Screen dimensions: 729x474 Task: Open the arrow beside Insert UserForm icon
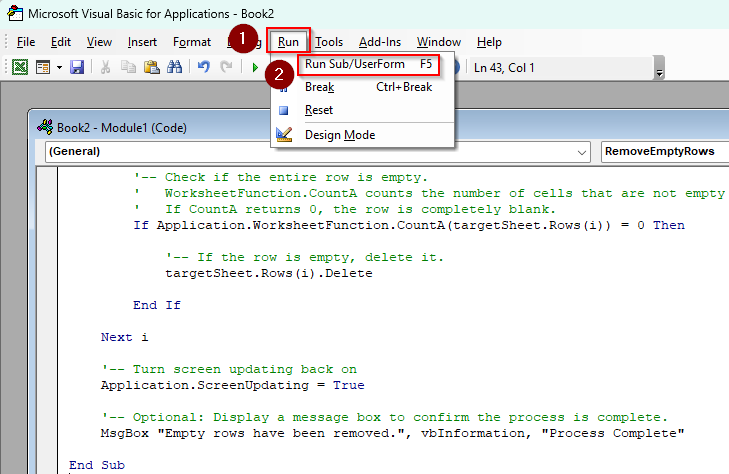60,67
